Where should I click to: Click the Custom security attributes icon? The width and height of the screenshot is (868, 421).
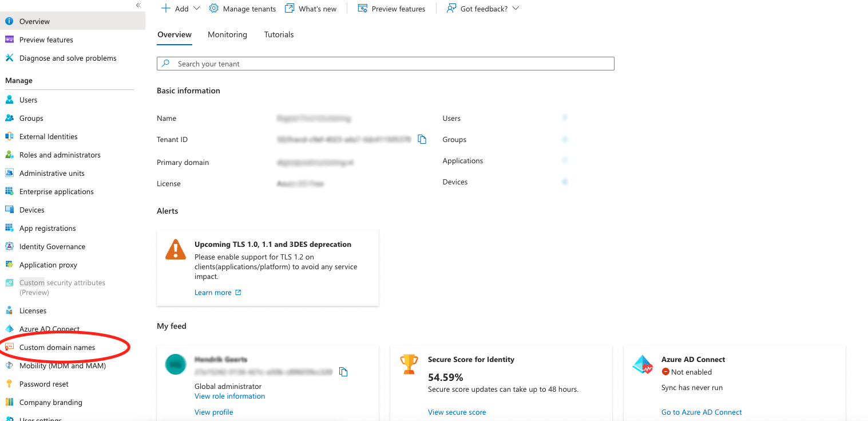coord(9,283)
